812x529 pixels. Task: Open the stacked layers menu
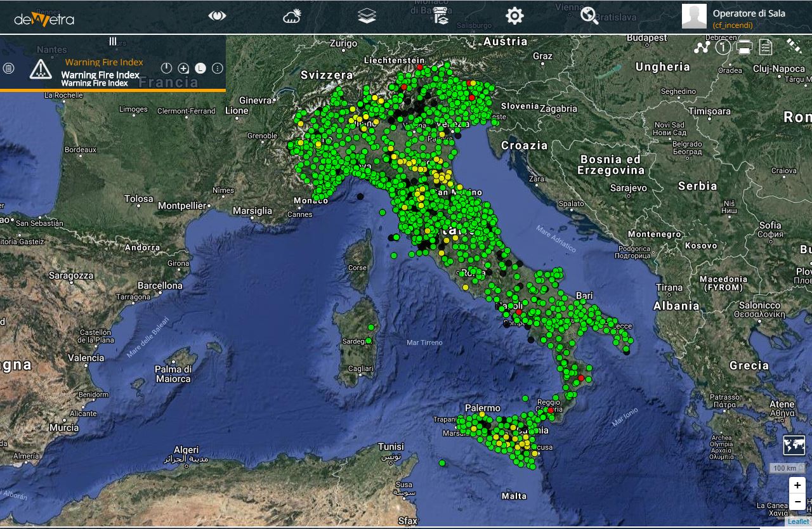(367, 16)
